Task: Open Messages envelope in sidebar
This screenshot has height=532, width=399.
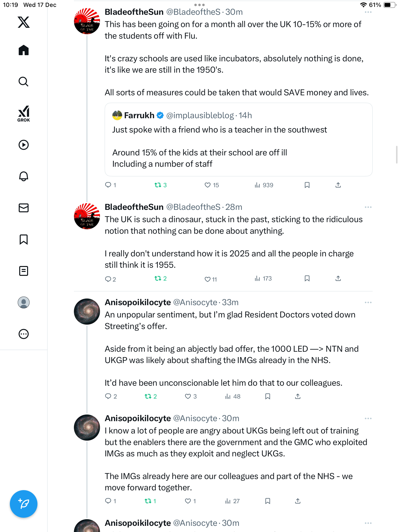Action: click(x=24, y=208)
